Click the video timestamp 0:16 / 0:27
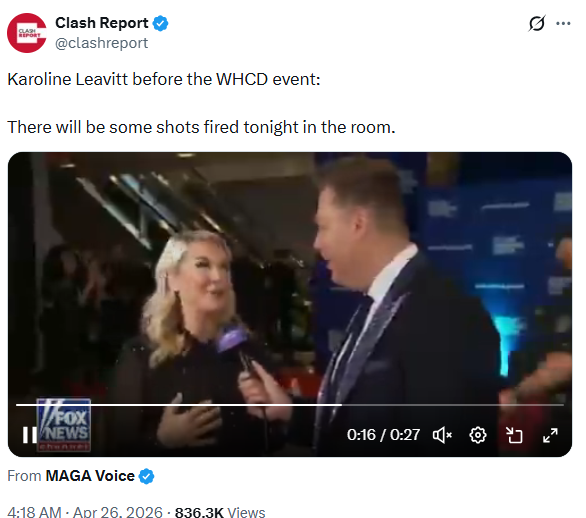The image size is (586, 518). [383, 435]
